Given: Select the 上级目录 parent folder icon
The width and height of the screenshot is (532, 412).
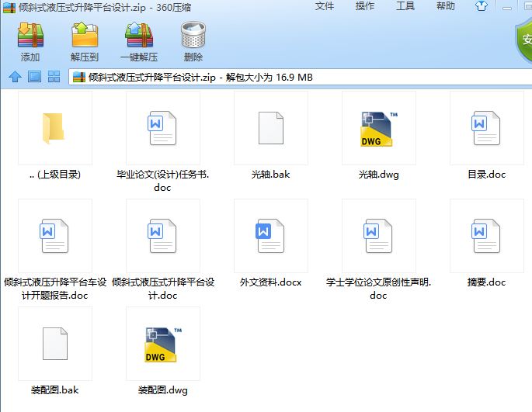Looking at the screenshot, I should click(x=54, y=128).
